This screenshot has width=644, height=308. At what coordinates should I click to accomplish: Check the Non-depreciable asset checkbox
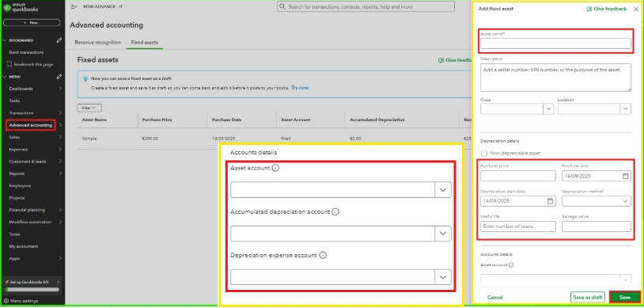coord(484,153)
